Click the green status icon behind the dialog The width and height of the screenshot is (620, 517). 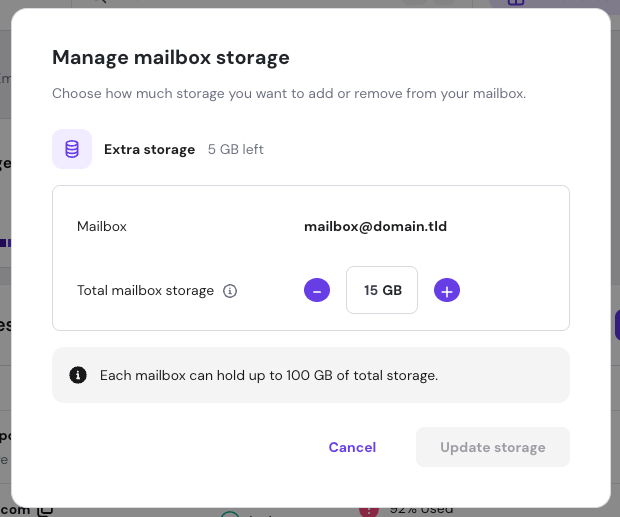click(230, 513)
